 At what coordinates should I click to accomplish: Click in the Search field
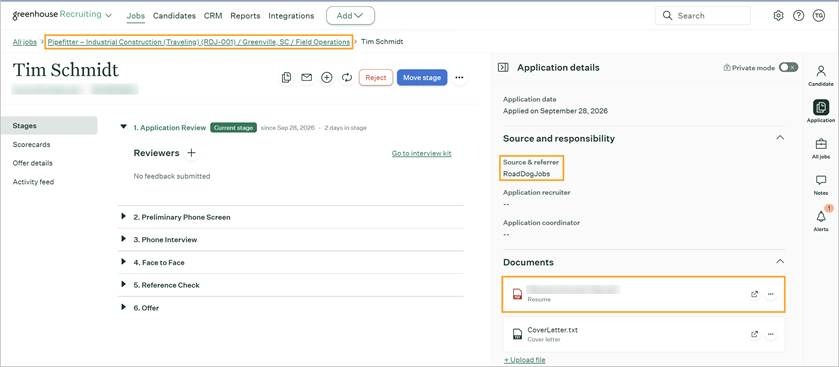[x=703, y=16]
